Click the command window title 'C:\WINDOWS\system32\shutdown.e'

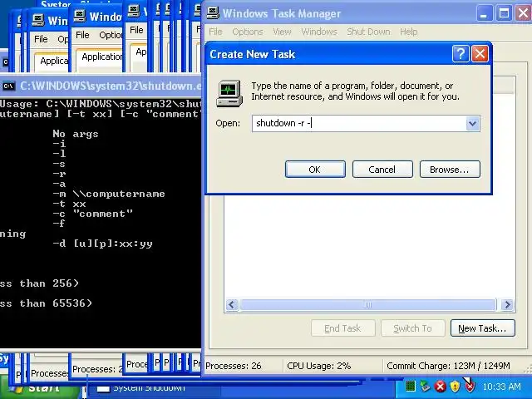pyautogui.click(x=111, y=86)
